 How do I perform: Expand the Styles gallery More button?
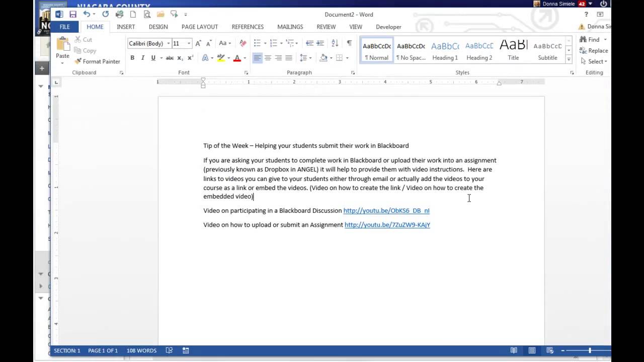(569, 59)
